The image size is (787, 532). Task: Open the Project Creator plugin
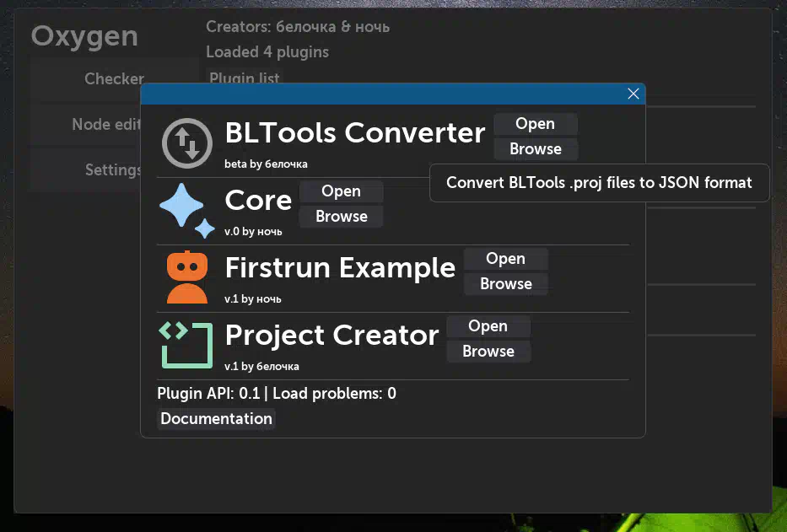[488, 326]
